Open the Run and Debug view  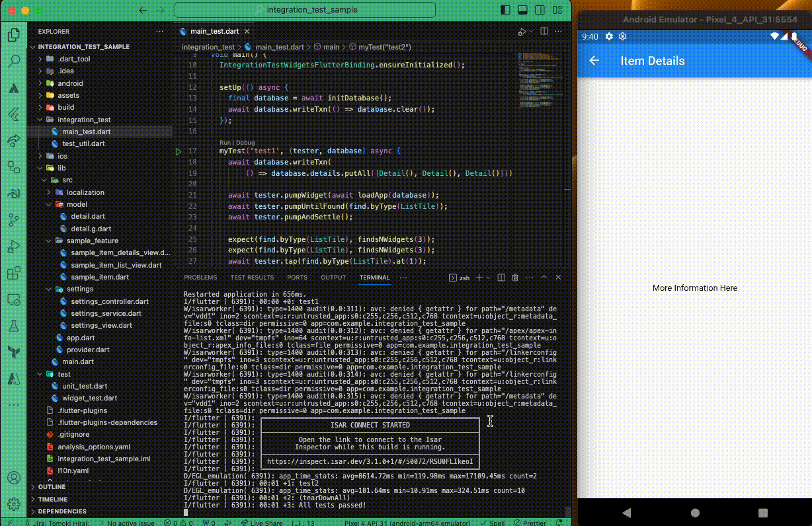coord(13,247)
